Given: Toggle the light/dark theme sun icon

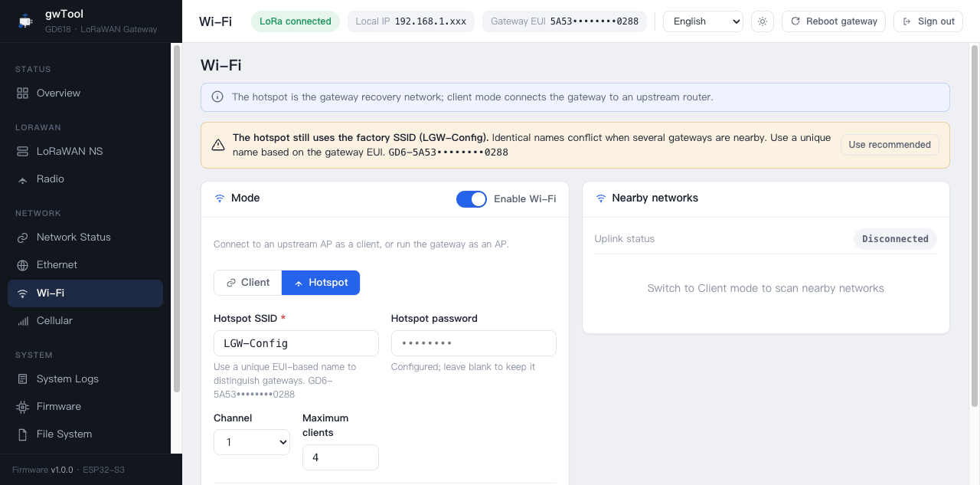Looking at the screenshot, I should 763,21.
